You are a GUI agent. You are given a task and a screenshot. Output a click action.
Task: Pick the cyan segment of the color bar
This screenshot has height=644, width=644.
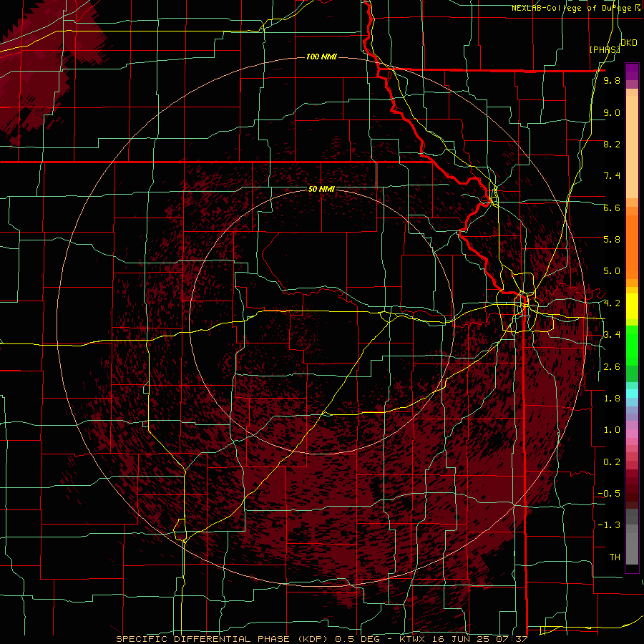coord(632,393)
